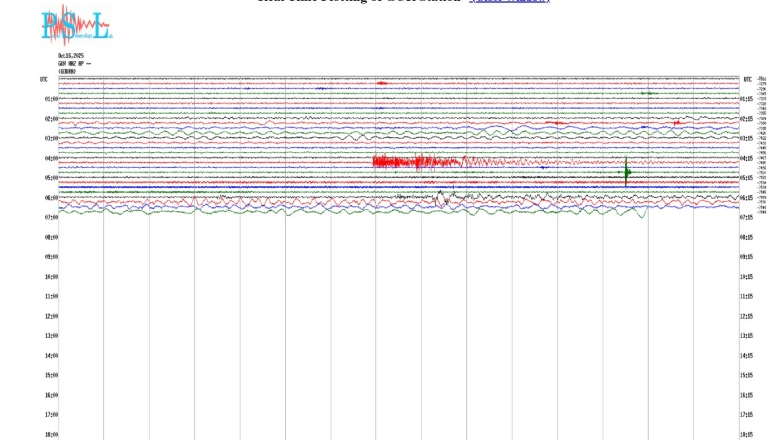Click the small red burst on the topmost trace
The image size is (782, 440).
(x=383, y=83)
